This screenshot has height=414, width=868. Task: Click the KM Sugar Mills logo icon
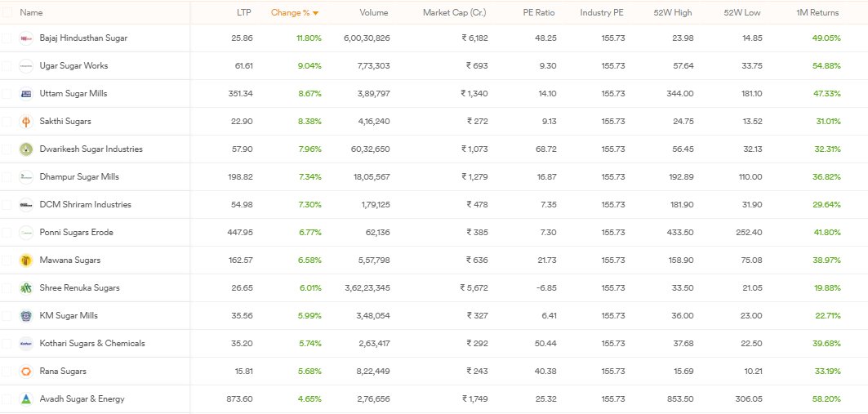(x=26, y=315)
